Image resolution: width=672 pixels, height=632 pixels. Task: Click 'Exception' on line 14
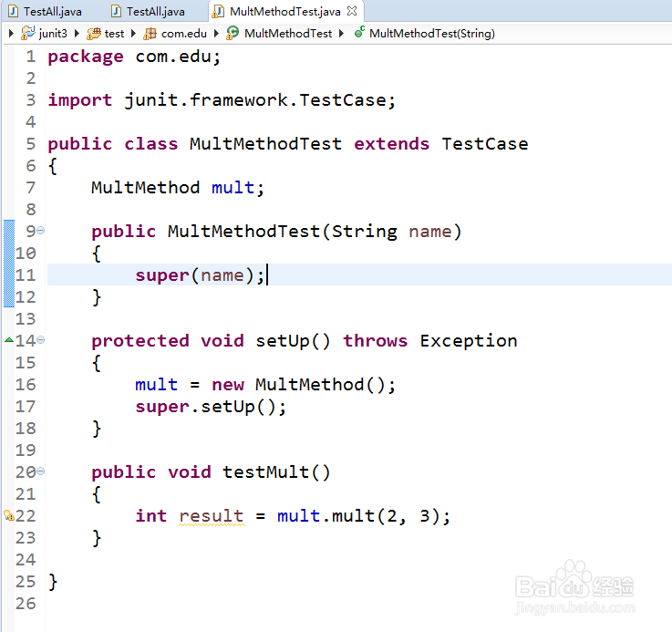click(x=469, y=341)
